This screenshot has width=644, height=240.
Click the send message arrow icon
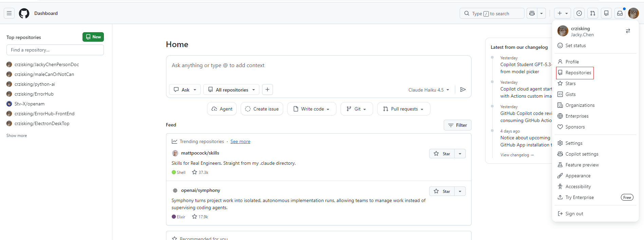click(x=463, y=89)
